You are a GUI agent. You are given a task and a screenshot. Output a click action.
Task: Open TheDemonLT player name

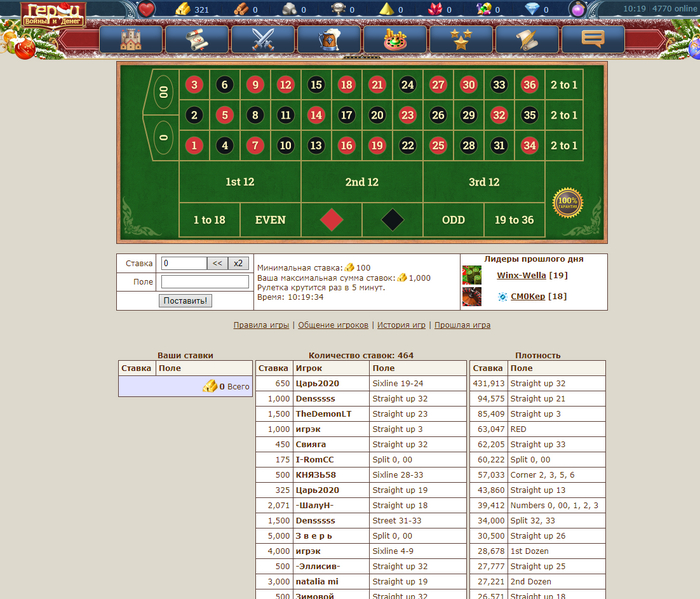pos(323,414)
